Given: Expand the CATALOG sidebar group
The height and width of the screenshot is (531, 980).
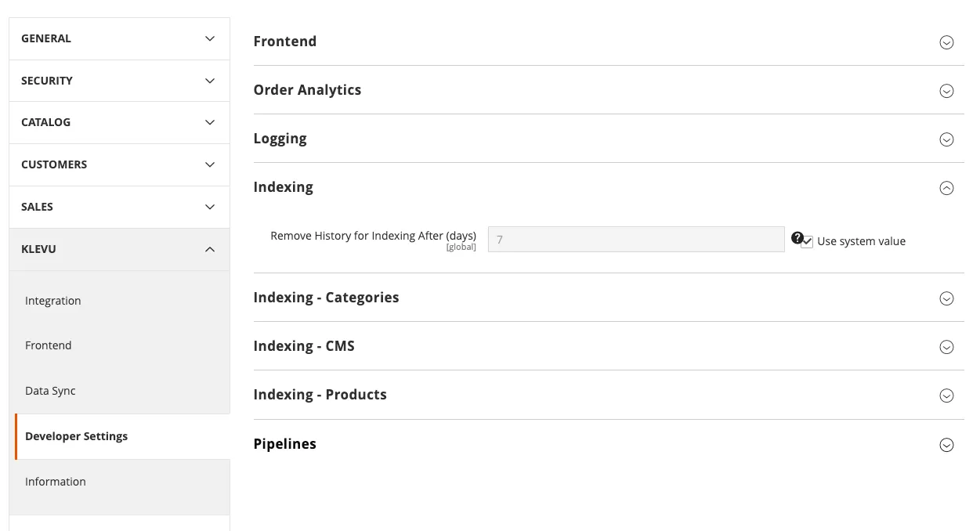Looking at the screenshot, I should (119, 122).
